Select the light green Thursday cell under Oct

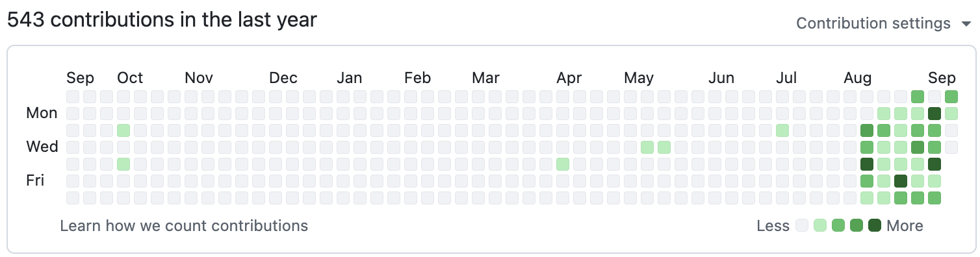[x=123, y=164]
